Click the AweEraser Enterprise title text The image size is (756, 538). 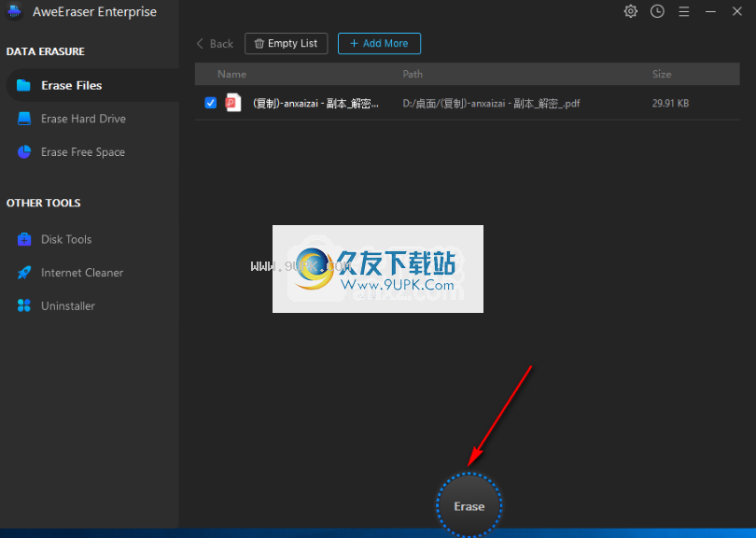tap(94, 11)
